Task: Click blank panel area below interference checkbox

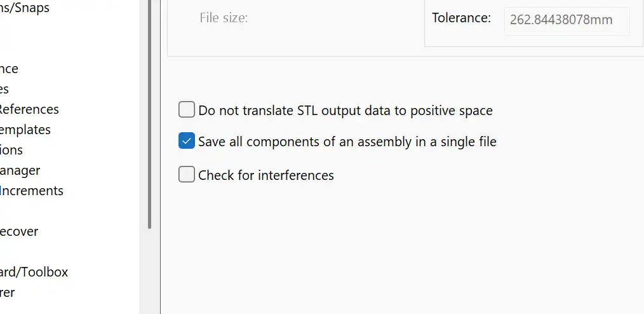Action: (400, 248)
